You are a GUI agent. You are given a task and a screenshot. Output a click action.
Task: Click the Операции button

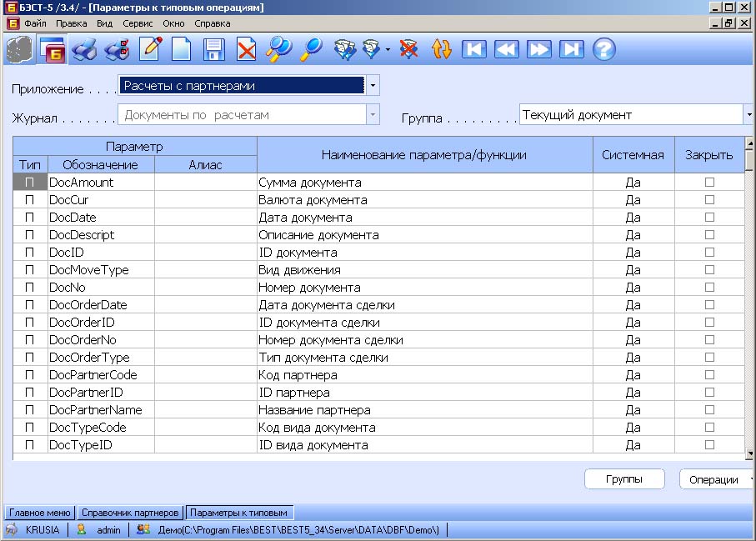click(716, 480)
